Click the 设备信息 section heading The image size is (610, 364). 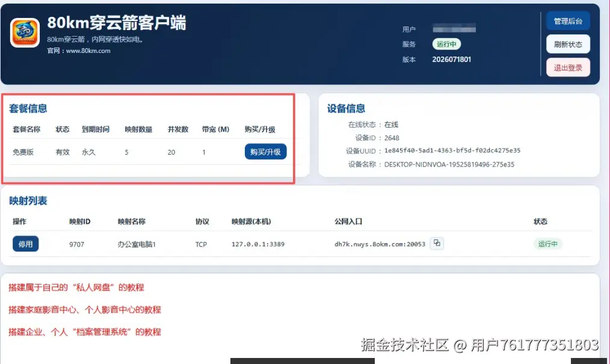click(x=347, y=108)
